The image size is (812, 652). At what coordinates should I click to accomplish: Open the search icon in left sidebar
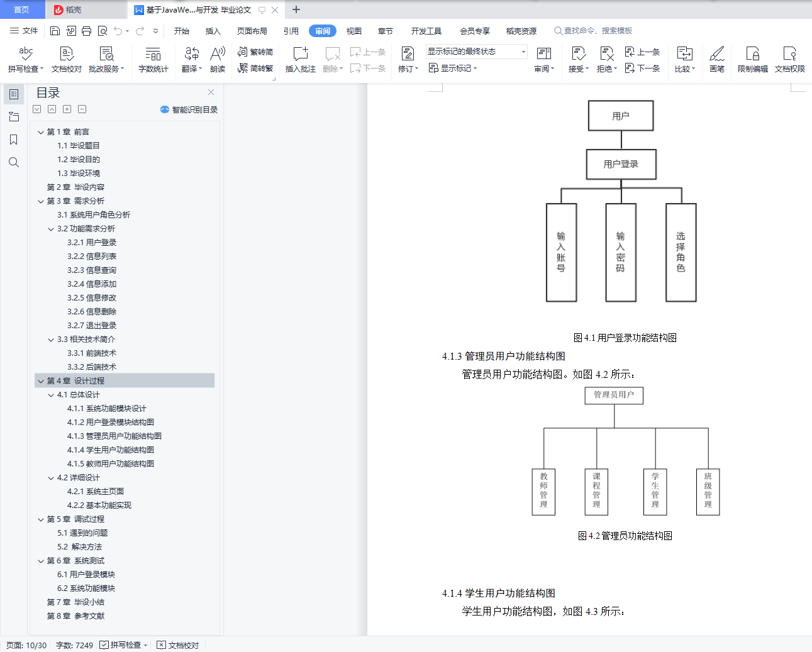14,162
